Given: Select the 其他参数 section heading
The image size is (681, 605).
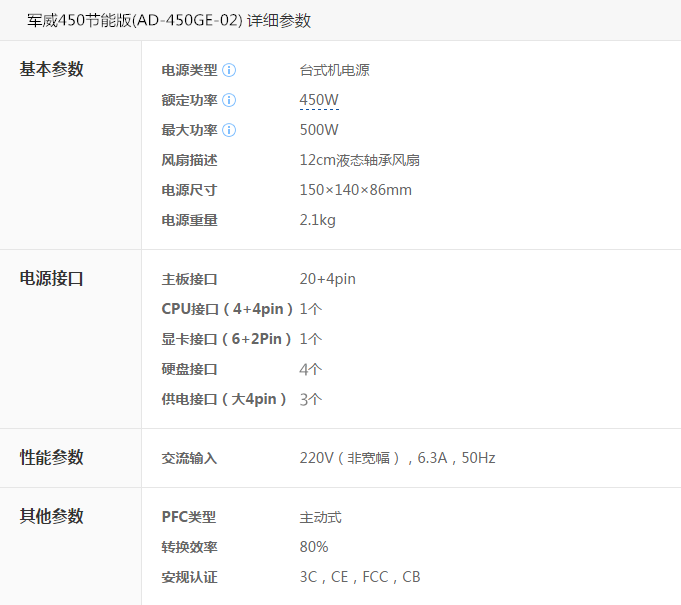Looking at the screenshot, I should pyautogui.click(x=51, y=516).
